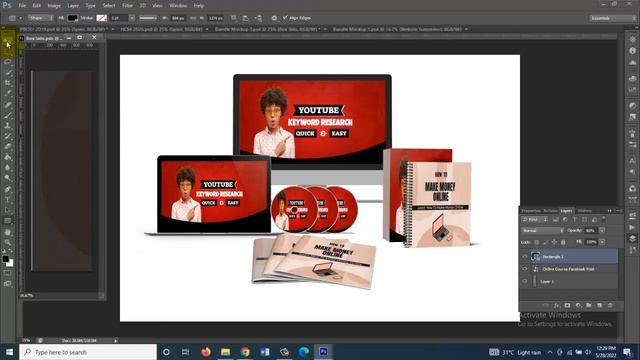Screen dimensions: 640x360
Task: Select the Blur tool
Action: click(x=8, y=168)
